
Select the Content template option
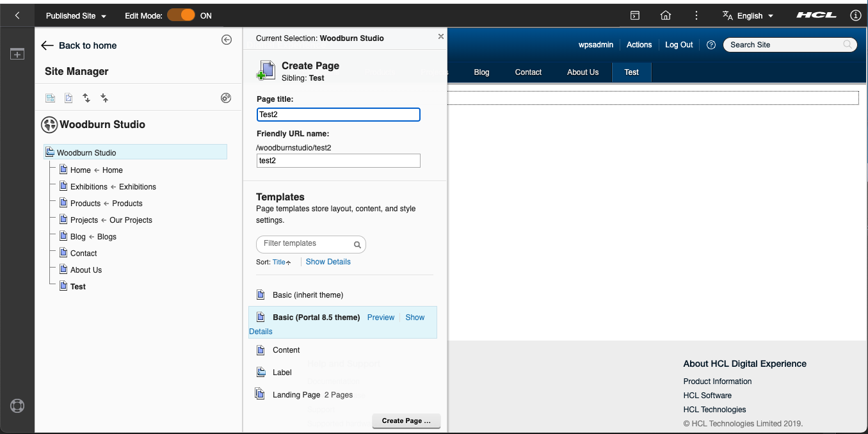point(287,350)
